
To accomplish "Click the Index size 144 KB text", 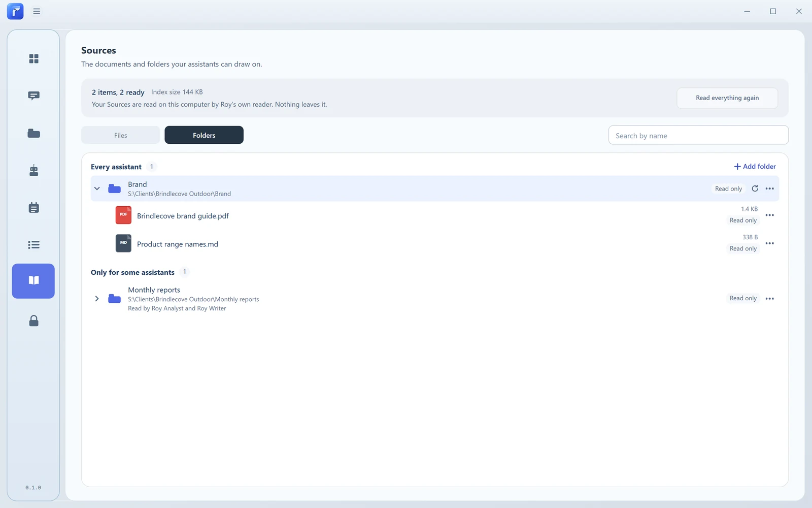I will pyautogui.click(x=177, y=92).
